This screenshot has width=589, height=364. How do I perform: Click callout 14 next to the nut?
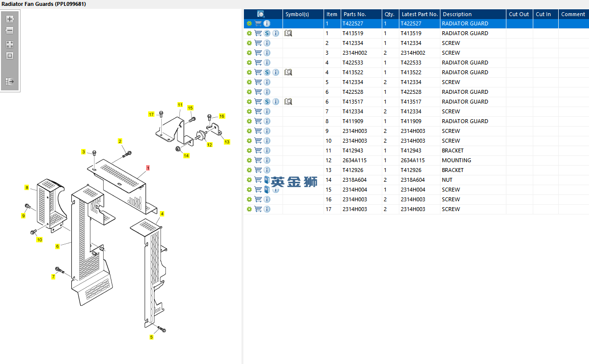[x=186, y=155]
